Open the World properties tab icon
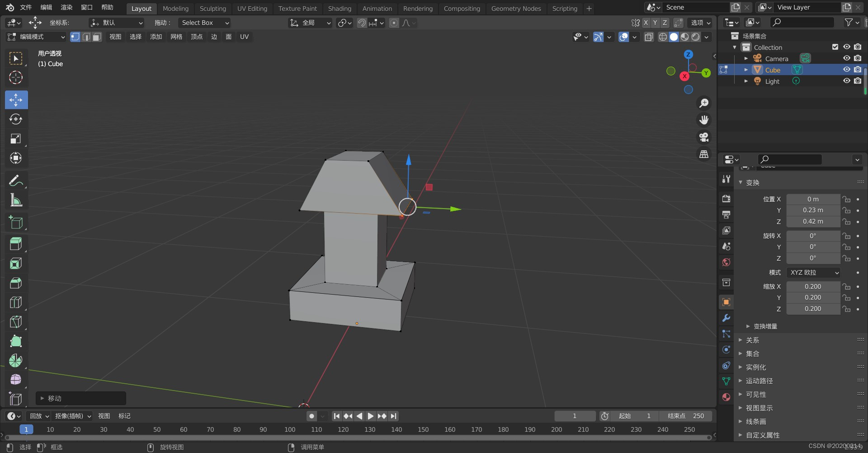 pyautogui.click(x=726, y=262)
